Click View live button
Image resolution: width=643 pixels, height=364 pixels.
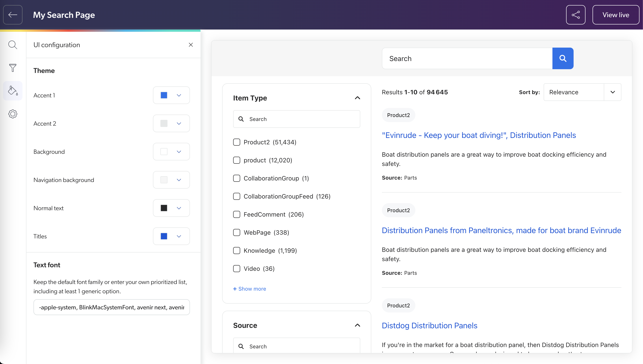[616, 15]
